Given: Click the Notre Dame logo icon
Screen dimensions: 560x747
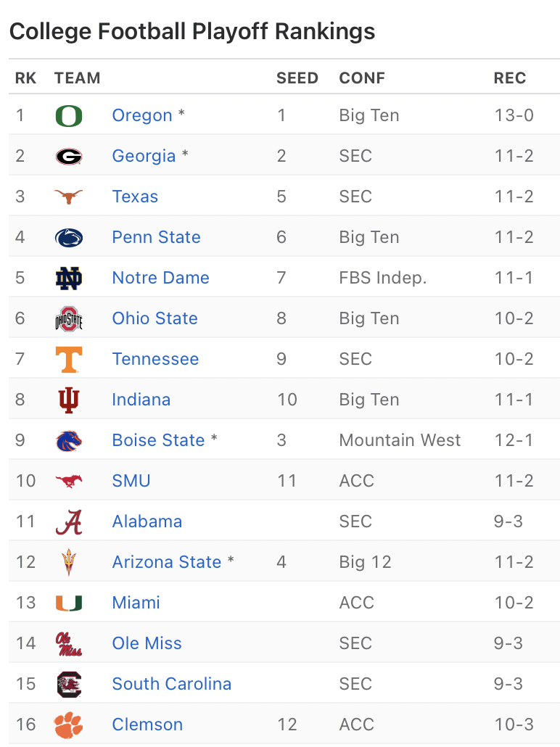Looking at the screenshot, I should click(69, 278).
